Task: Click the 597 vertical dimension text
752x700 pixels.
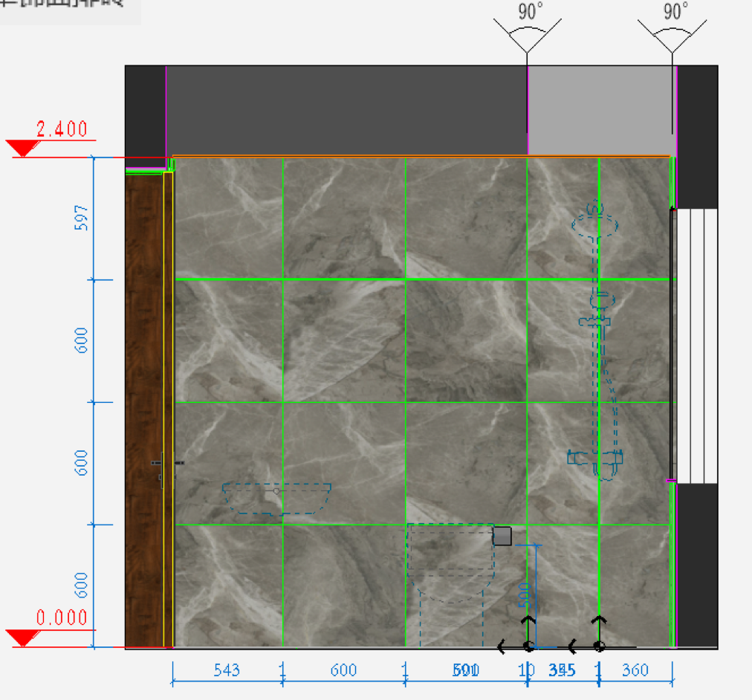Action: pos(82,218)
